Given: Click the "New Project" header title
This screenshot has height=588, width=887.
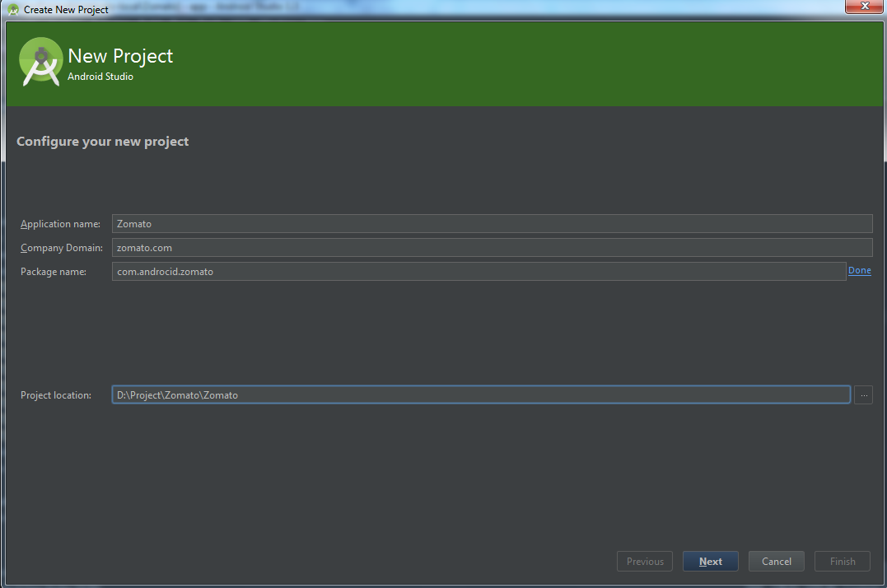Looking at the screenshot, I should 120,56.
